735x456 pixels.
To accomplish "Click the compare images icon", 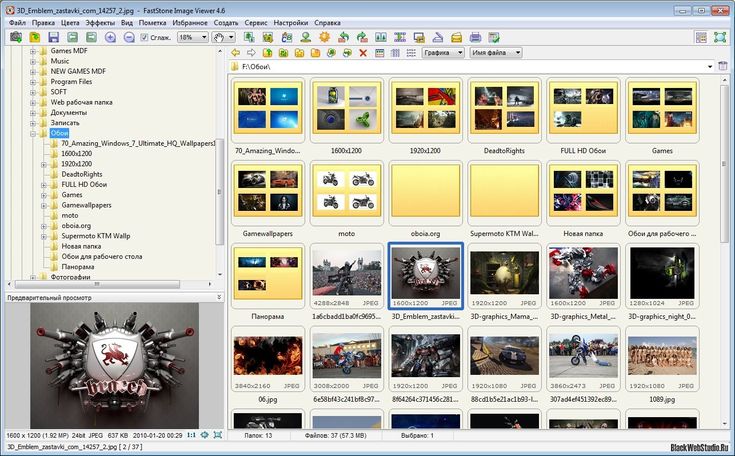I will point(381,37).
